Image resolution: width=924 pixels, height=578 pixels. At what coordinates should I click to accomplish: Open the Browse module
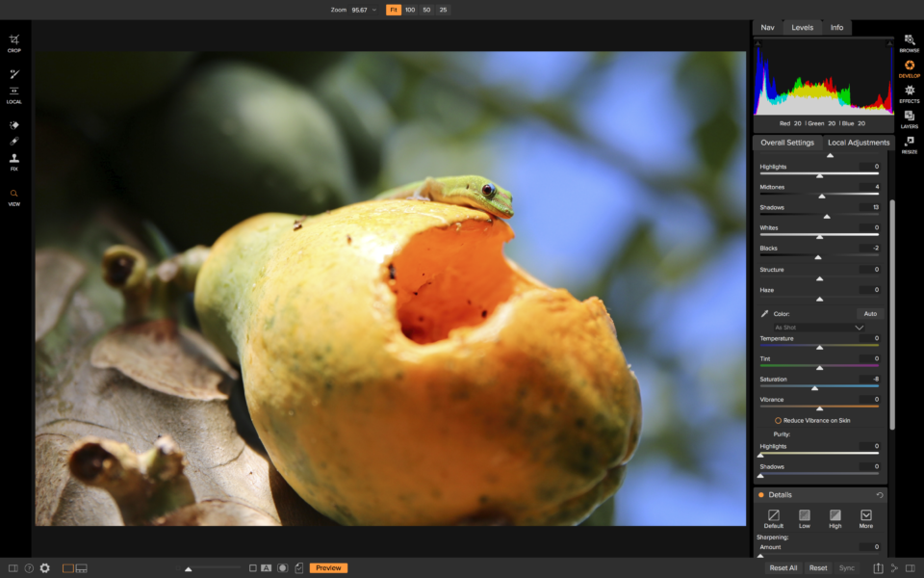pos(910,43)
